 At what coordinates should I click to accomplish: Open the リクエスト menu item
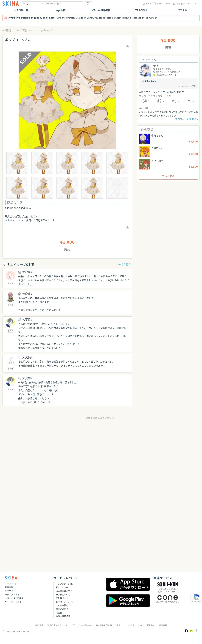[x=181, y=10]
